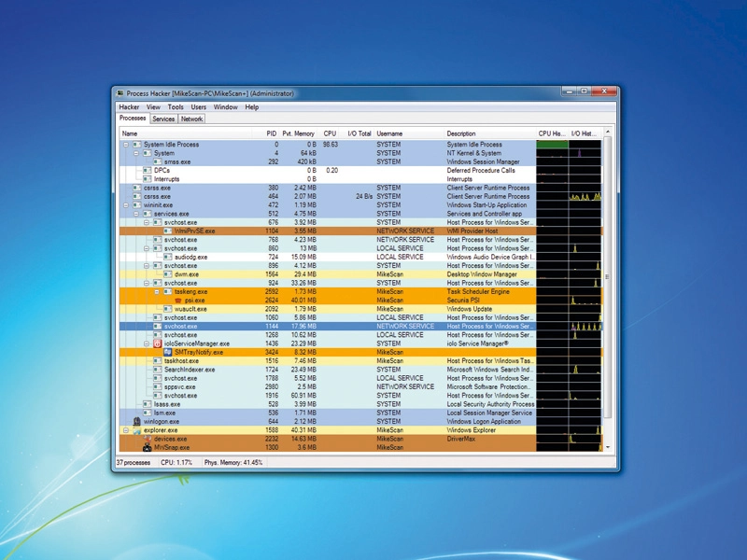Open the Tools menu
This screenshot has width=747, height=560.
tap(176, 107)
